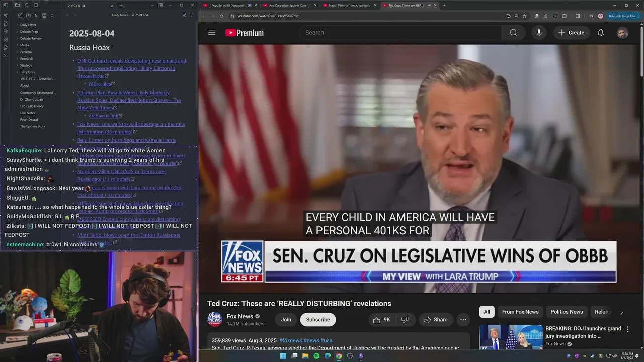644x362 pixels.
Task: Go to YouTube Premium home logo
Action: click(245, 33)
